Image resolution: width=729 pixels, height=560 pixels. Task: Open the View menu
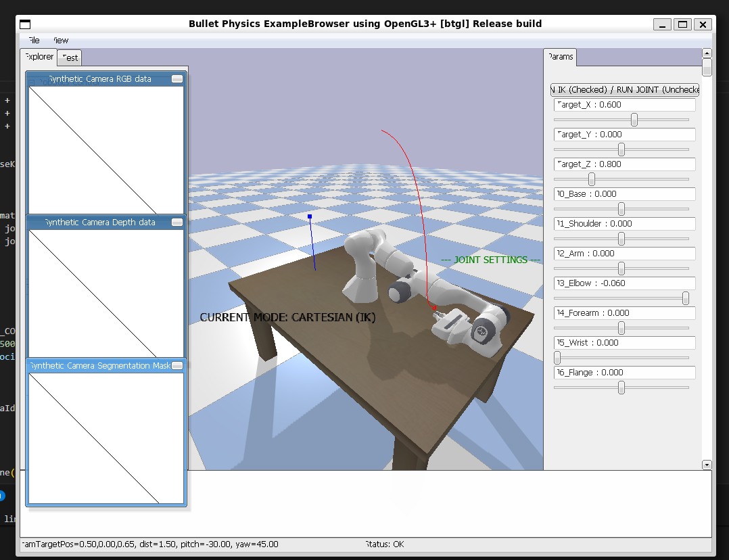60,40
